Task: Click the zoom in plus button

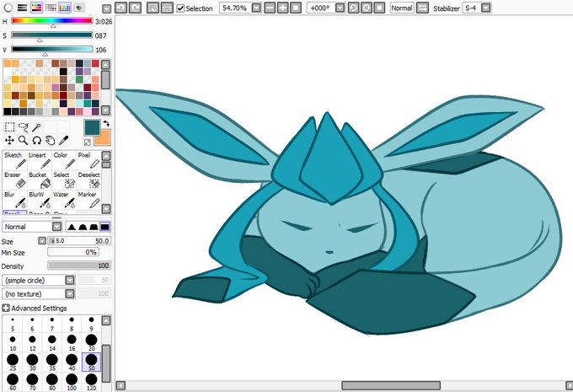Action: 282,8
